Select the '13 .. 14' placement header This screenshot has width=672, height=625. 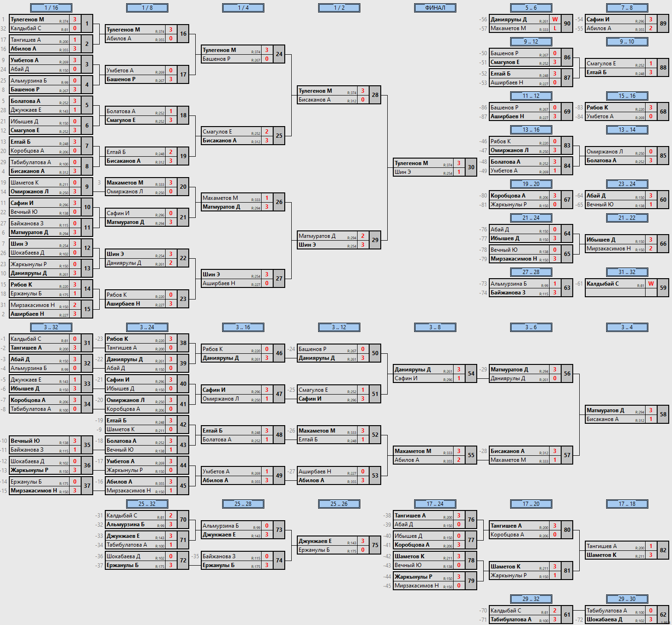tap(627, 130)
